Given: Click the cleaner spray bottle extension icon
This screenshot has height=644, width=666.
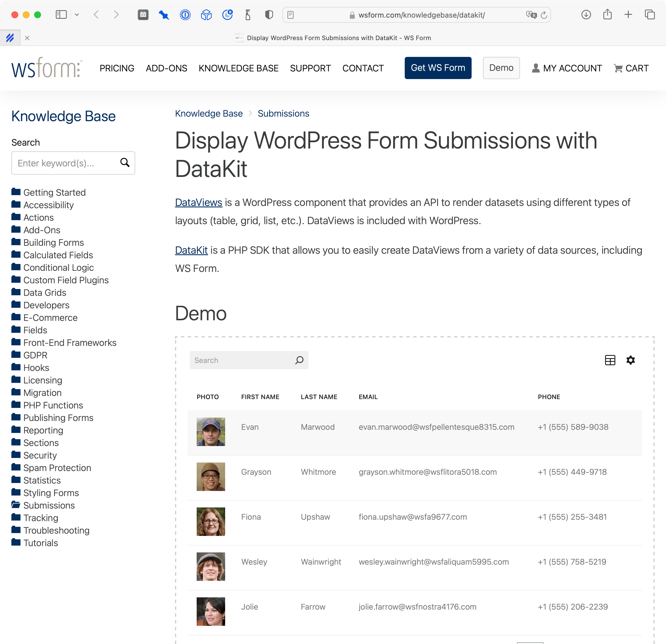Looking at the screenshot, I should point(248,15).
